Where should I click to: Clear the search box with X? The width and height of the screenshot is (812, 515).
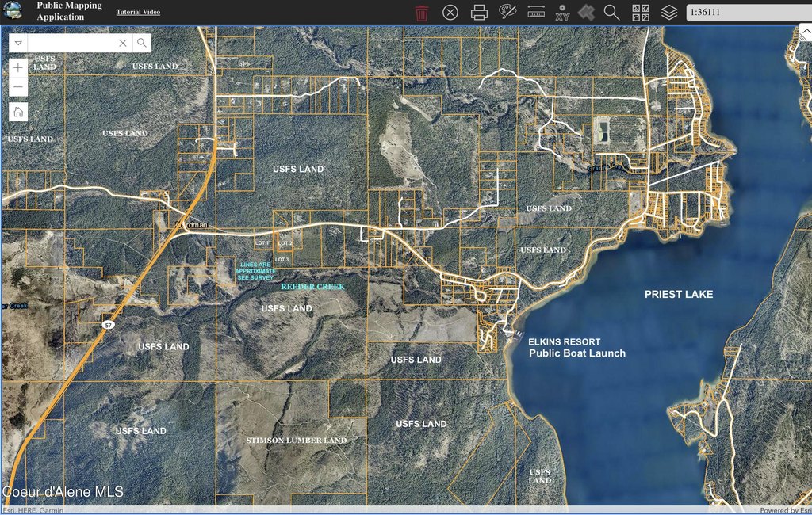point(123,43)
